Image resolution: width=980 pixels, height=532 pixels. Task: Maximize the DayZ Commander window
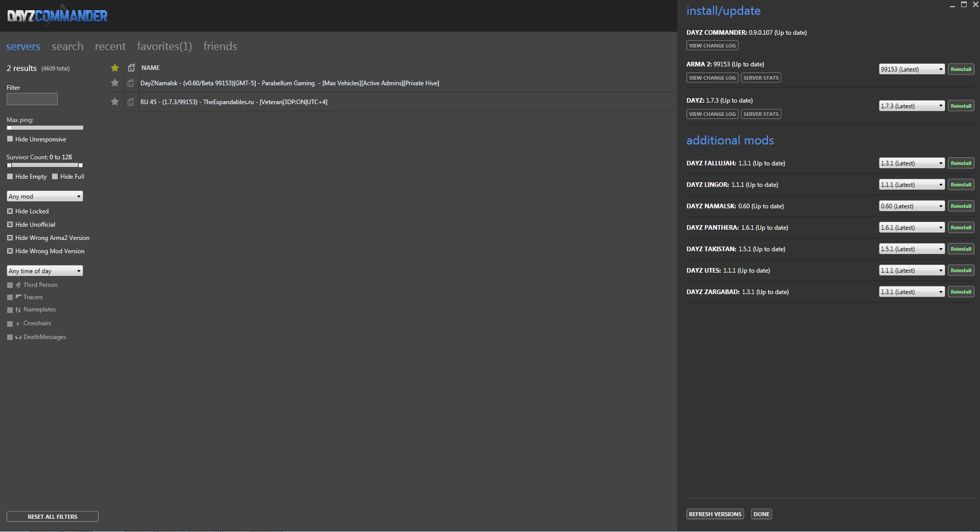(x=964, y=5)
